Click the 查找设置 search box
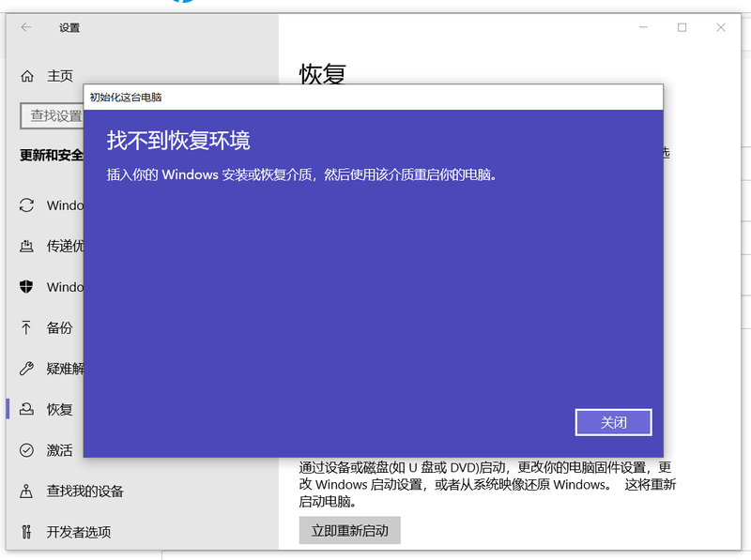The width and height of the screenshot is (751, 560). [53, 116]
